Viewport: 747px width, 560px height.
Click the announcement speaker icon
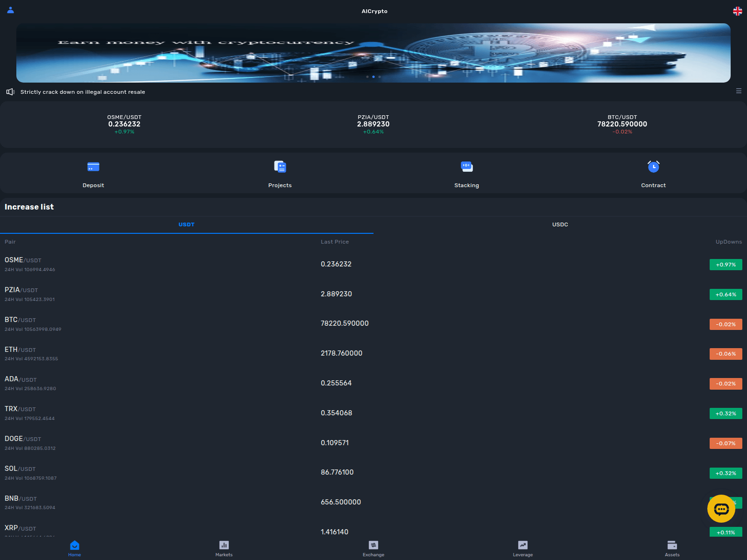pos(10,92)
